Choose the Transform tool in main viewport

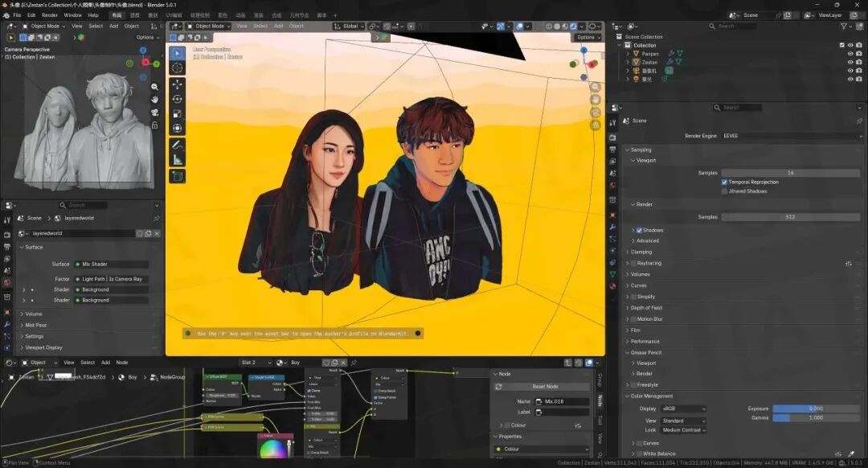pyautogui.click(x=177, y=129)
